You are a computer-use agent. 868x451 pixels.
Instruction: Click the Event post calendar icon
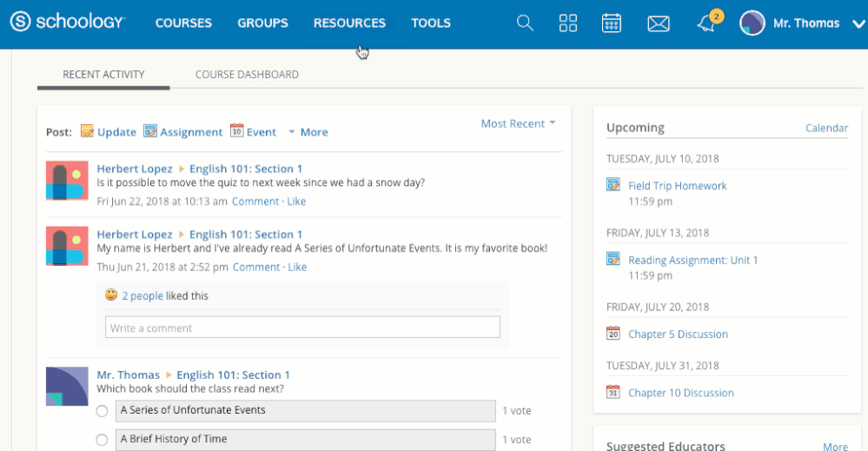pos(236,130)
